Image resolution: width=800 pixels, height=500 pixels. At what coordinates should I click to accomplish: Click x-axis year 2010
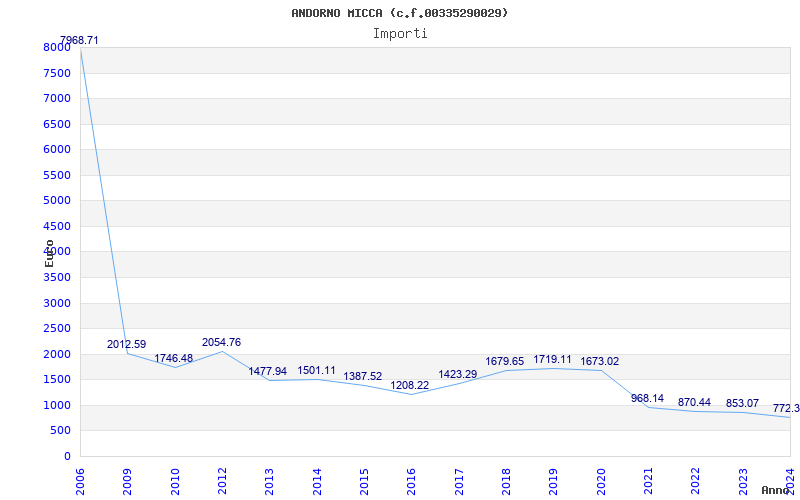(x=175, y=482)
